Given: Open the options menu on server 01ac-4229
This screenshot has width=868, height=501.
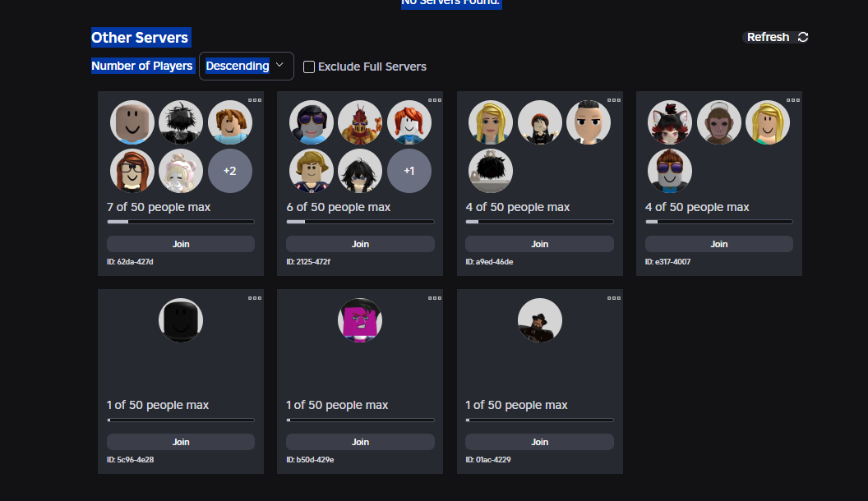Looking at the screenshot, I should coord(614,298).
